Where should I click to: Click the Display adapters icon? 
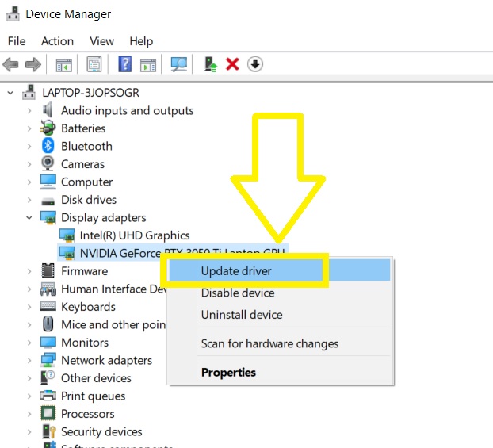point(48,217)
